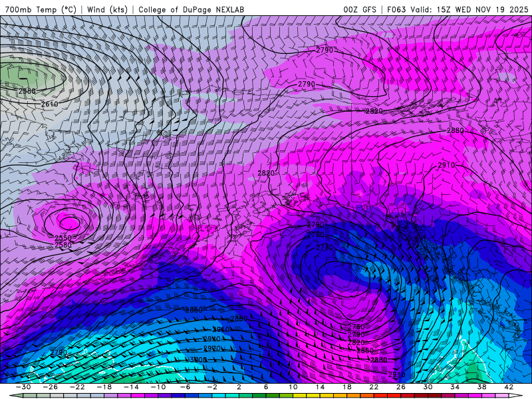Image resolution: width=532 pixels, height=399 pixels.
Task: Click the 42 color scale label
Action: click(x=509, y=387)
